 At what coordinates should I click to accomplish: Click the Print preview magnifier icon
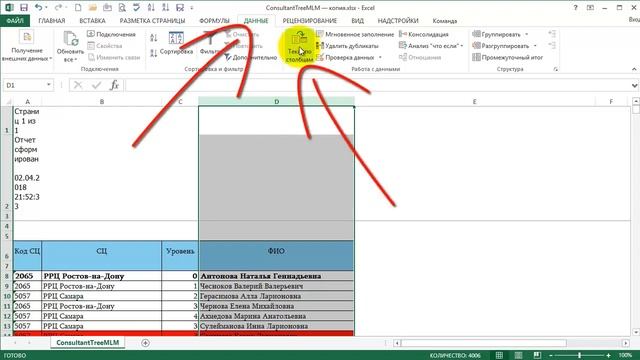tap(122, 8)
